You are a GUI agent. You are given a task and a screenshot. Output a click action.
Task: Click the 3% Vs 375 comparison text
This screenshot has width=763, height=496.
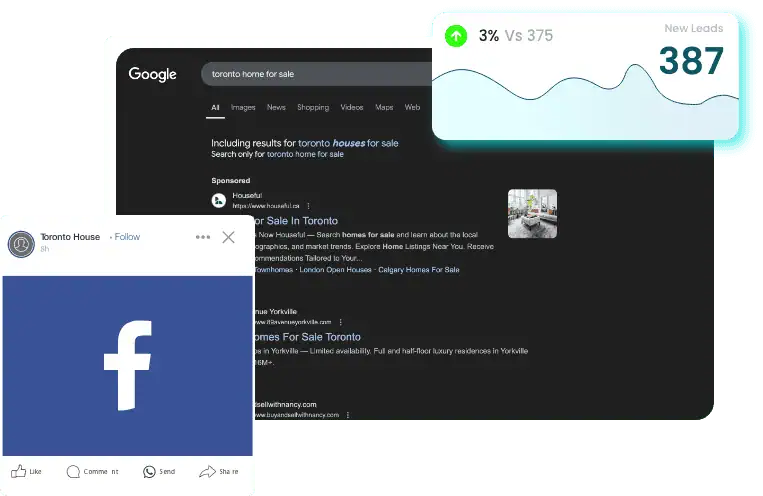click(516, 36)
